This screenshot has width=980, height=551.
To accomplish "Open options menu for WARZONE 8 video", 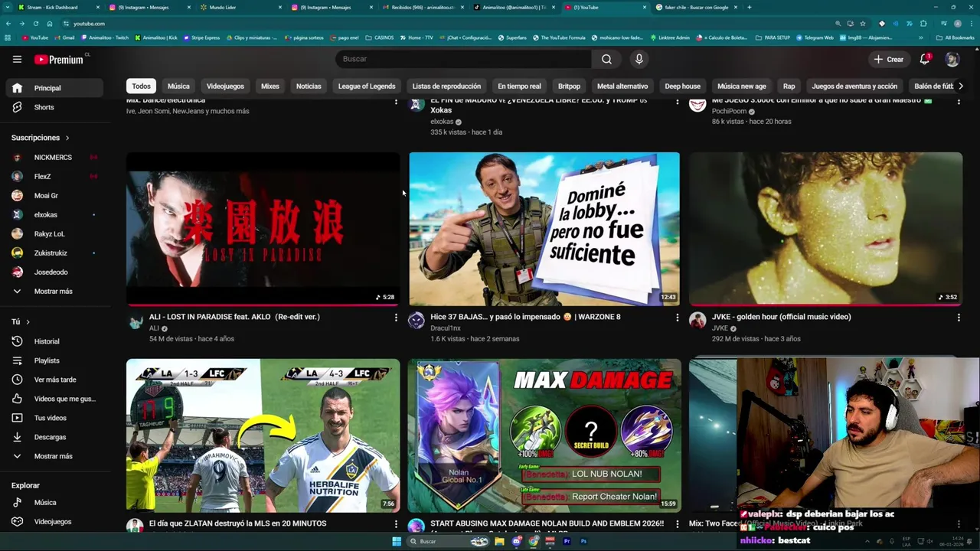I will [677, 317].
